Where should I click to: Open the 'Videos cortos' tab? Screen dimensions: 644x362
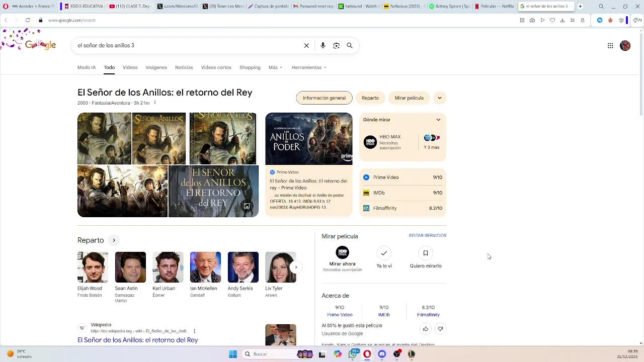(216, 67)
